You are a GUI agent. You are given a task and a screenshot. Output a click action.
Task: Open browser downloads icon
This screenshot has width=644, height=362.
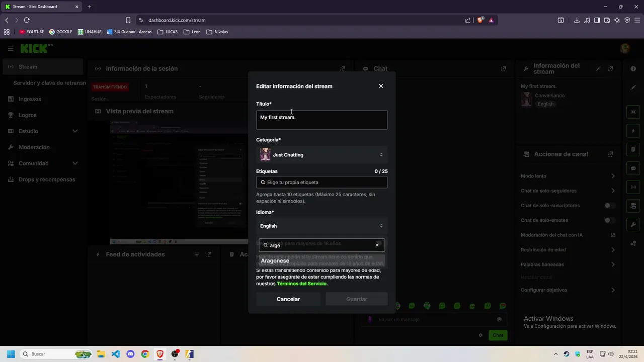[x=577, y=20]
